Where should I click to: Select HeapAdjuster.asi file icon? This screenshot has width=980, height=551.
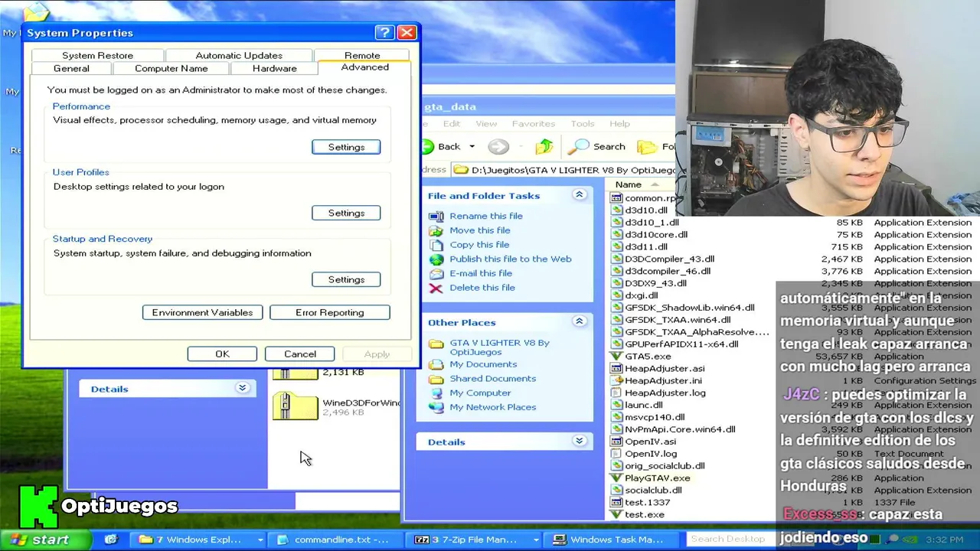616,368
